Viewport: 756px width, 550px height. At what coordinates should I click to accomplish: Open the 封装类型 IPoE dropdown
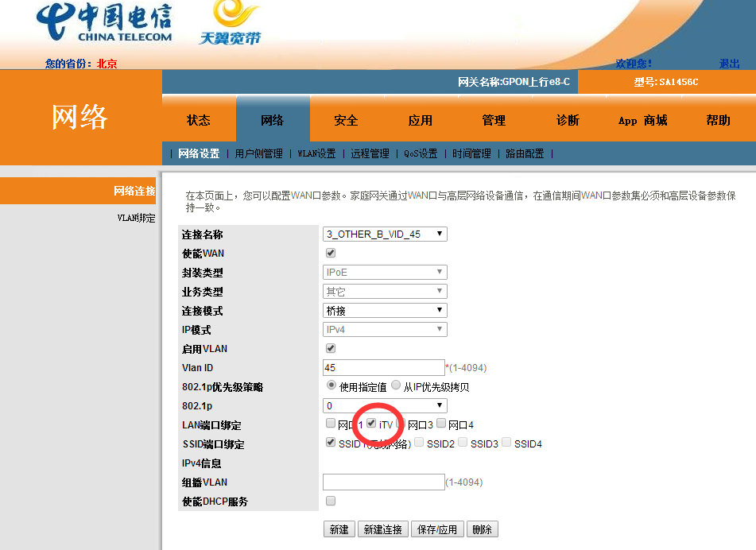tap(385, 273)
